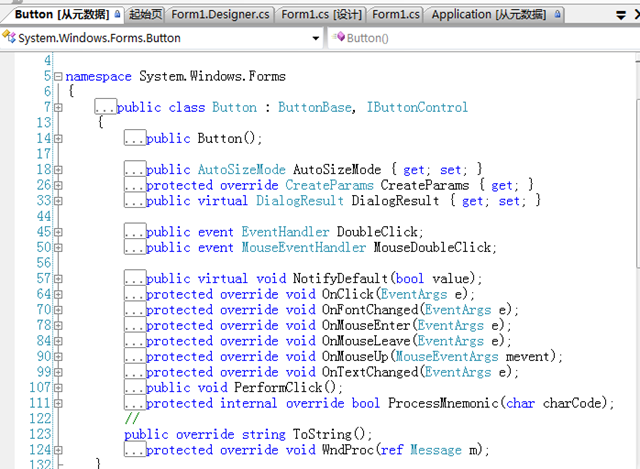Click the class icon beside System.Windows.Forms.Button

[x=9, y=38]
